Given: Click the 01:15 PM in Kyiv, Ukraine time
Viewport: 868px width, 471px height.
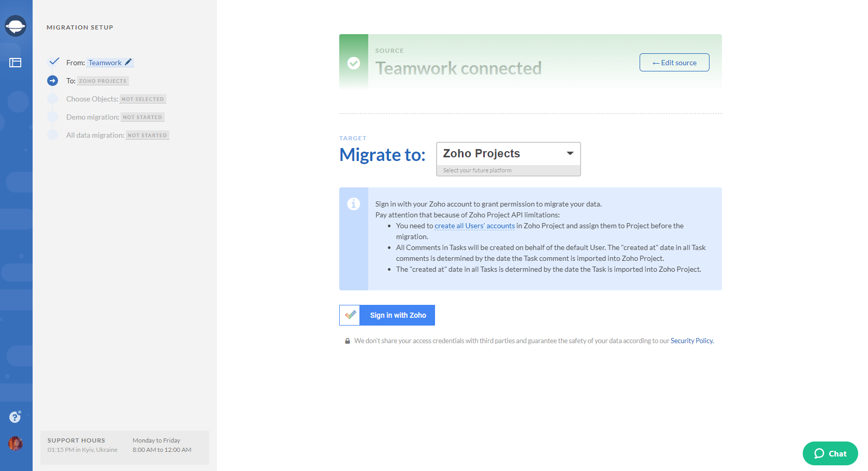Looking at the screenshot, I should pos(82,450).
